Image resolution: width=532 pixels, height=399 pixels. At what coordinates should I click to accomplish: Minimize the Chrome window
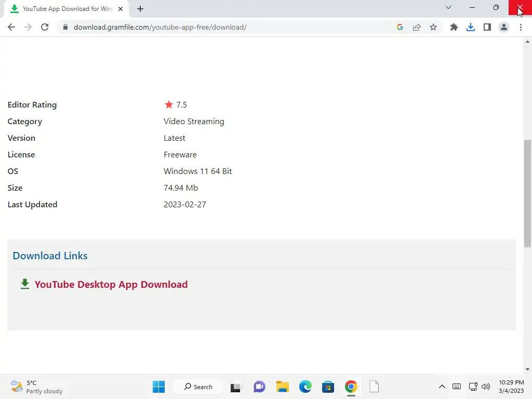(472, 7)
